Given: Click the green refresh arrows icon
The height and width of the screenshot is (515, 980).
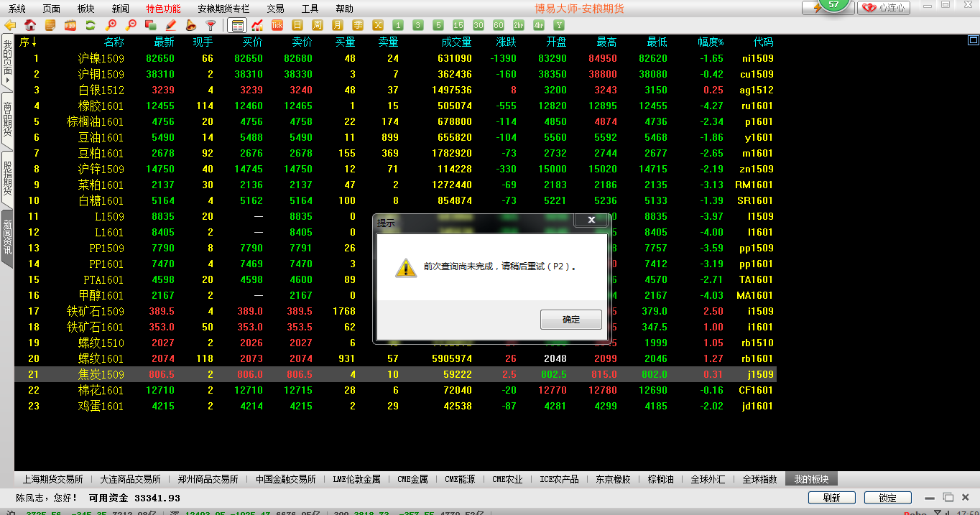Looking at the screenshot, I should click(x=91, y=25).
